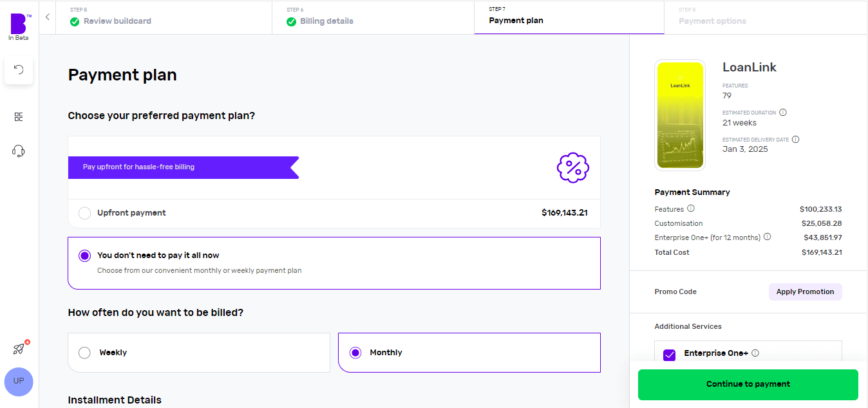Go to the Billing details step tab
The width and height of the screenshot is (868, 408).
pos(373,17)
